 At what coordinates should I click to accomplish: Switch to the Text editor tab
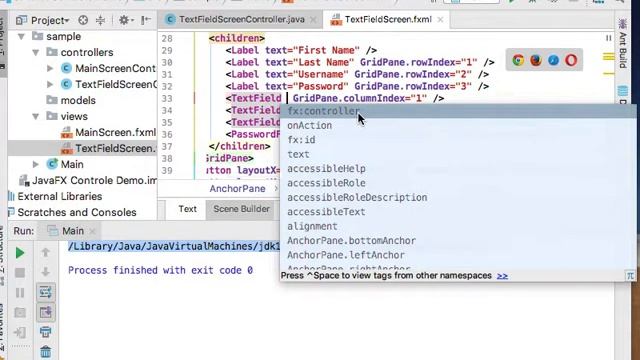click(x=187, y=209)
